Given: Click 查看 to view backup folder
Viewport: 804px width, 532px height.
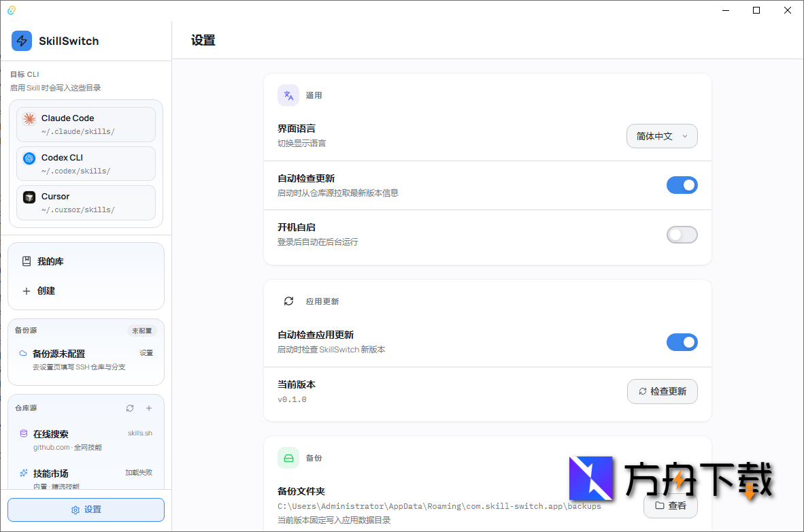Looking at the screenshot, I should [670, 506].
